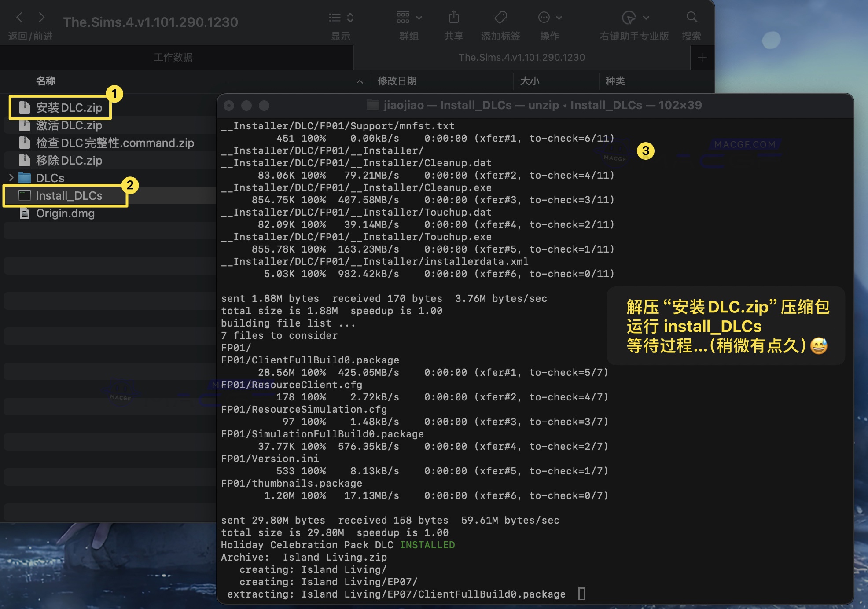Image resolution: width=868 pixels, height=609 pixels.
Task: Toggle the 名称 column sort direction arrow
Action: point(360,81)
